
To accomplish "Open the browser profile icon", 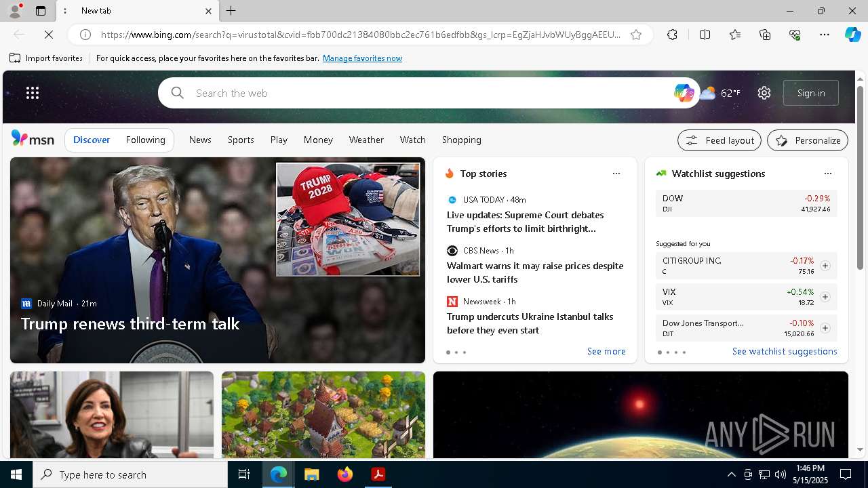I will (14, 10).
